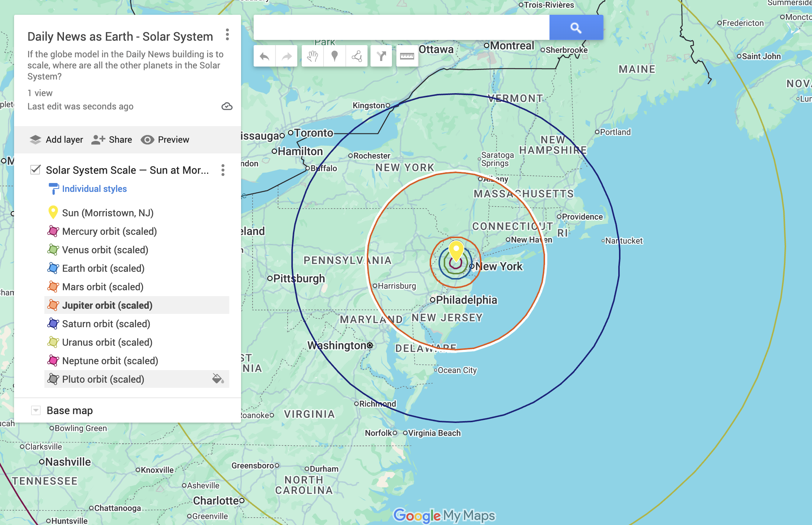Select the hand pan tool
The width and height of the screenshot is (812, 525).
[x=312, y=56]
